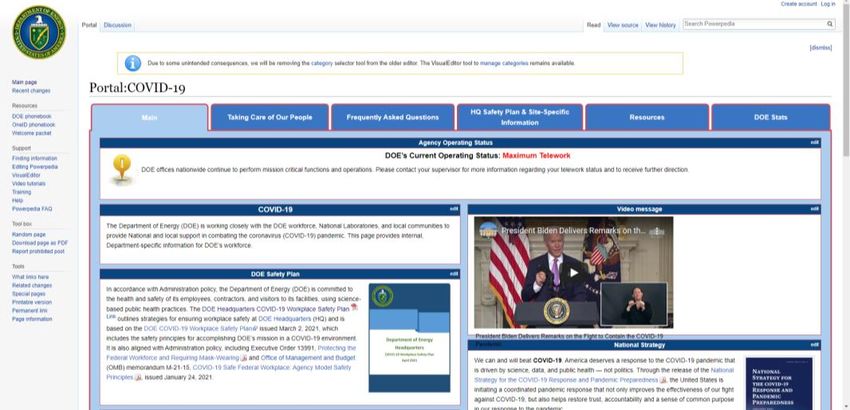Open OneID phonebook link
The height and width of the screenshot is (410, 850).
[33, 125]
